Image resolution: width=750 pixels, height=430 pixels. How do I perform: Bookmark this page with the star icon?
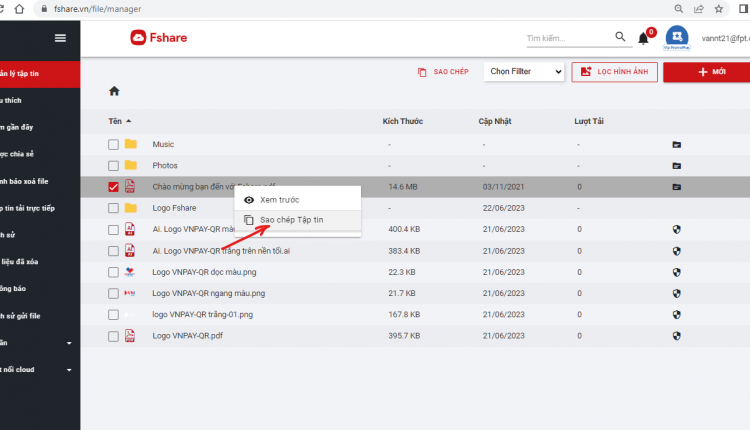coord(719,9)
